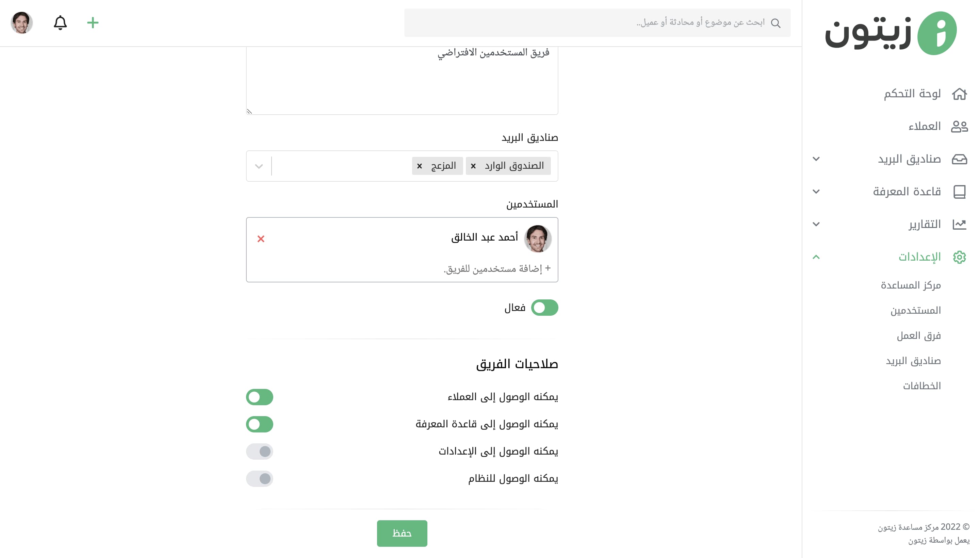Remove the المزعج mailbox tag
Screen dimensions: 980x558
coord(419,166)
